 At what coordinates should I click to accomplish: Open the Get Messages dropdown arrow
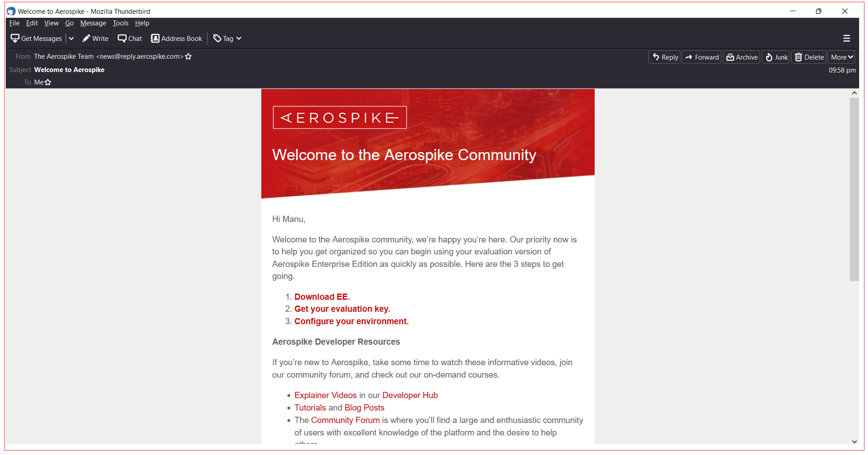pos(71,39)
